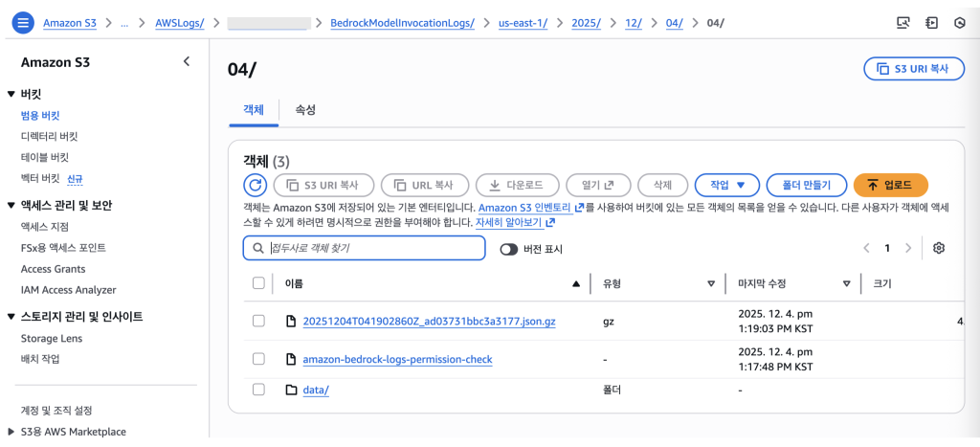Open Storage Lens in the sidebar
The width and height of the screenshot is (980, 447).
(52, 338)
